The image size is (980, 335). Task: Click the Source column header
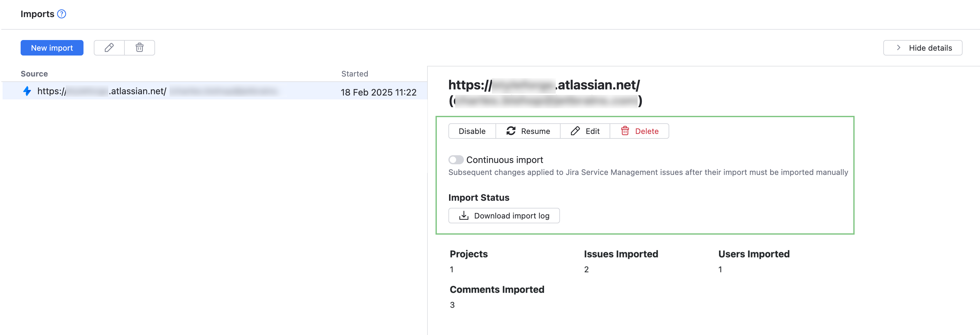34,74
